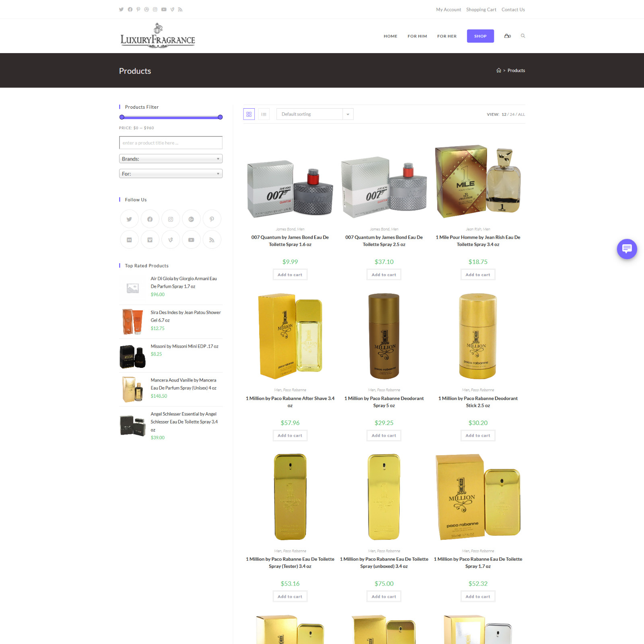Go home via breadcrumb house icon
This screenshot has width=644, height=644.
(499, 70)
